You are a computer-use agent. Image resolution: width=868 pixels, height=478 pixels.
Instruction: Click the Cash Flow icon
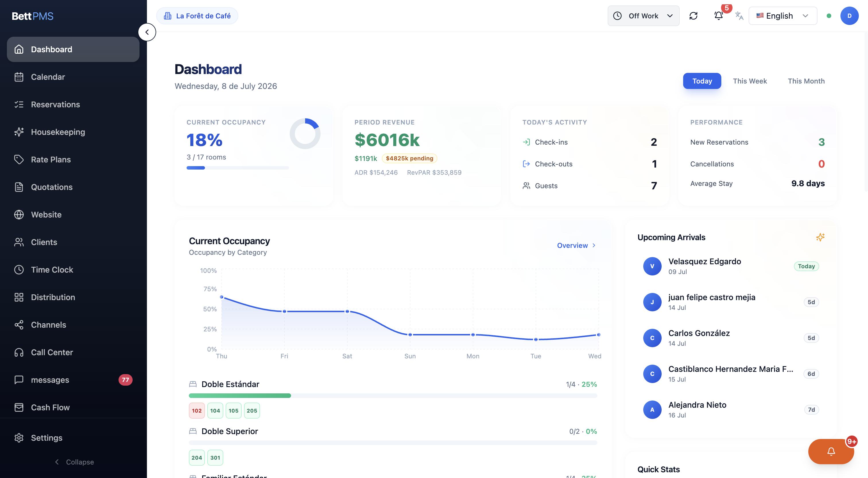(x=19, y=407)
